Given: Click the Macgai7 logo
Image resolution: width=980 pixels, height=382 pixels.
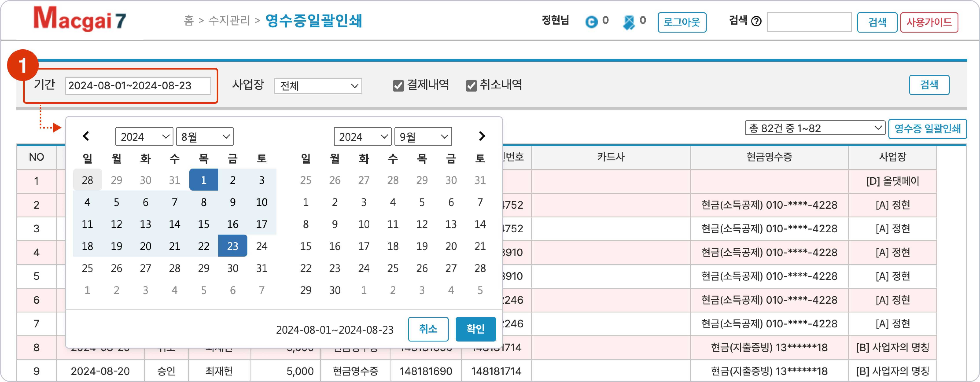Looking at the screenshot, I should (x=79, y=19).
